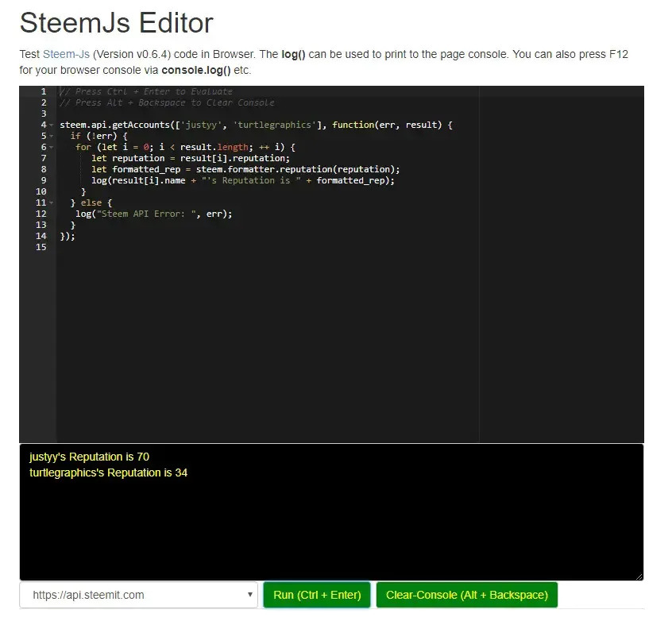The image size is (672, 621).
Task: Click 'turtlegraphics' string in code
Action: click(x=275, y=125)
